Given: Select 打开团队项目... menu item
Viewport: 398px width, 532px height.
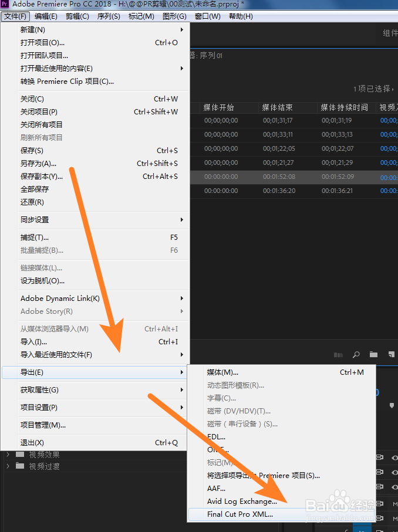Looking at the screenshot, I should (x=95, y=55).
